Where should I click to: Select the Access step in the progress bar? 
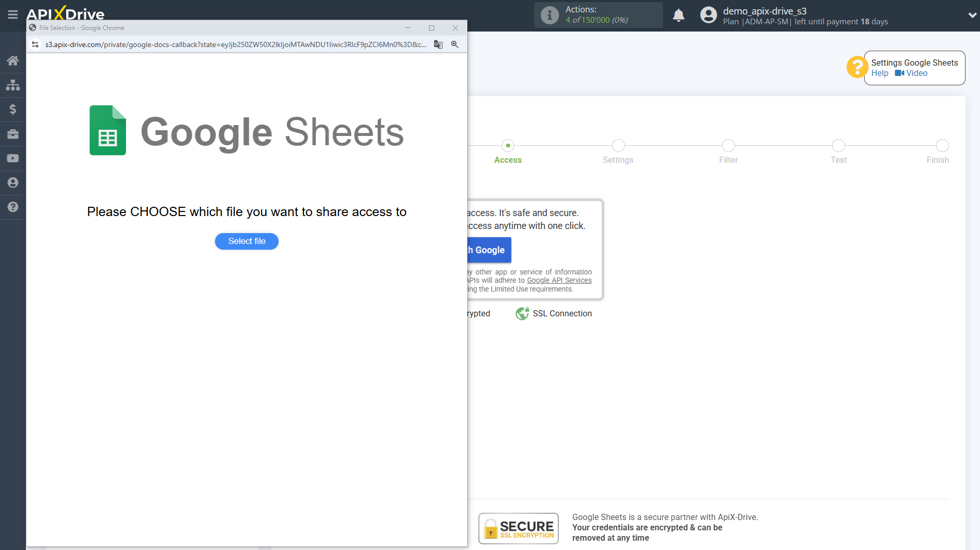pyautogui.click(x=508, y=152)
